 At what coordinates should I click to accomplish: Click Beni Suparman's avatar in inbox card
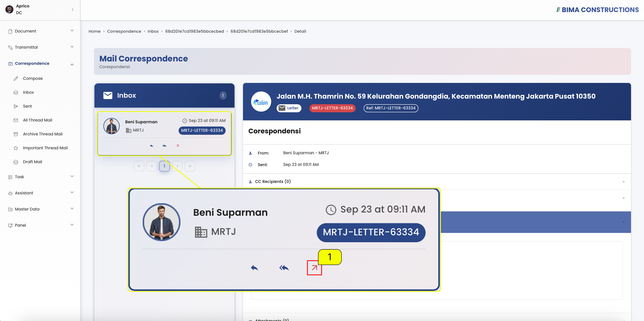pos(111,126)
